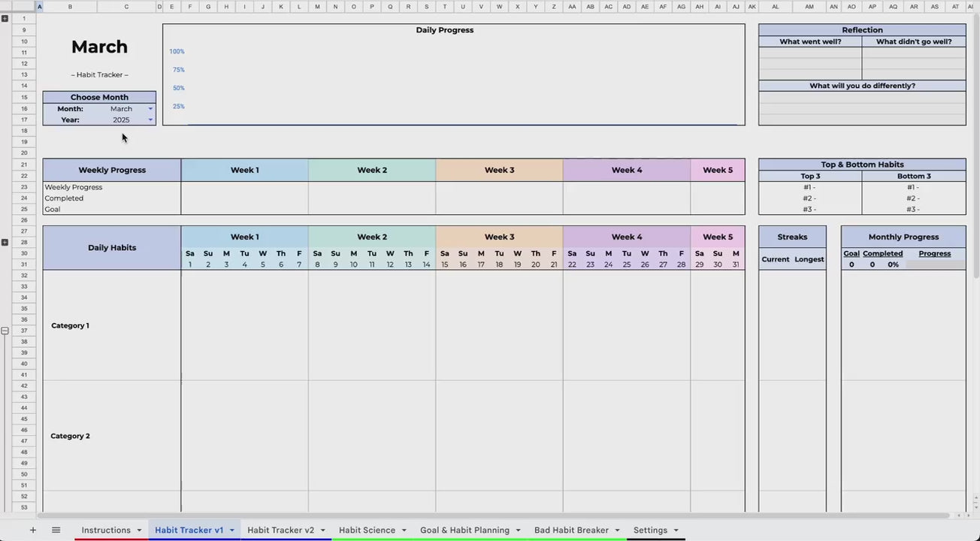Select column A header
The height and width of the screenshot is (541, 980).
pos(39,7)
